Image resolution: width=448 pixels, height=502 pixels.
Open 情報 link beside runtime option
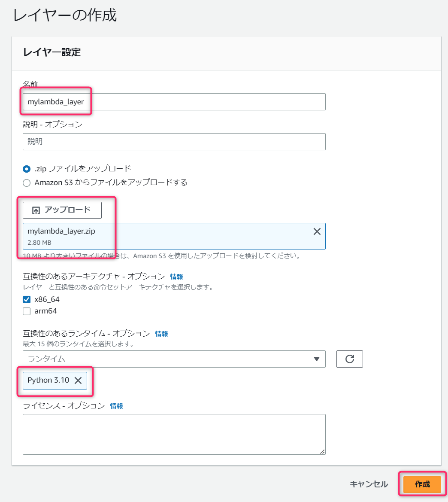162,334
